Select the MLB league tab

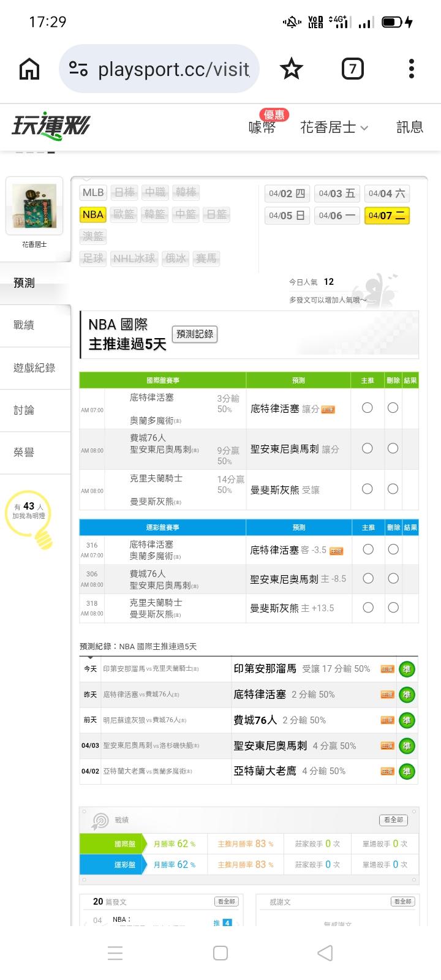coord(93,192)
